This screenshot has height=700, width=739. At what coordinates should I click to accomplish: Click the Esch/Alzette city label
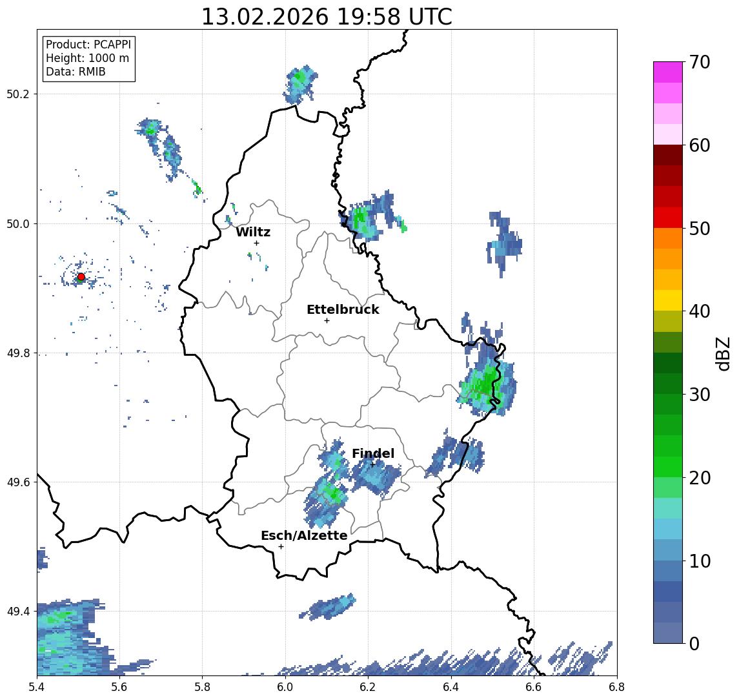(x=304, y=535)
